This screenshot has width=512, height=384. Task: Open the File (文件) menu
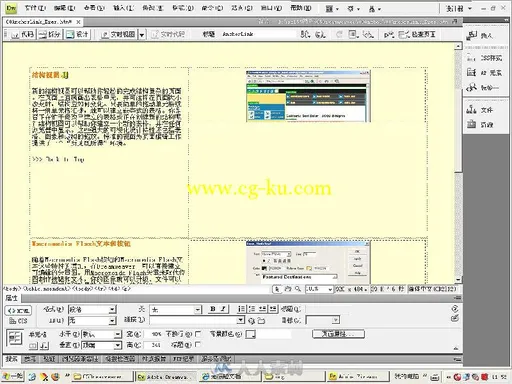coord(35,8)
